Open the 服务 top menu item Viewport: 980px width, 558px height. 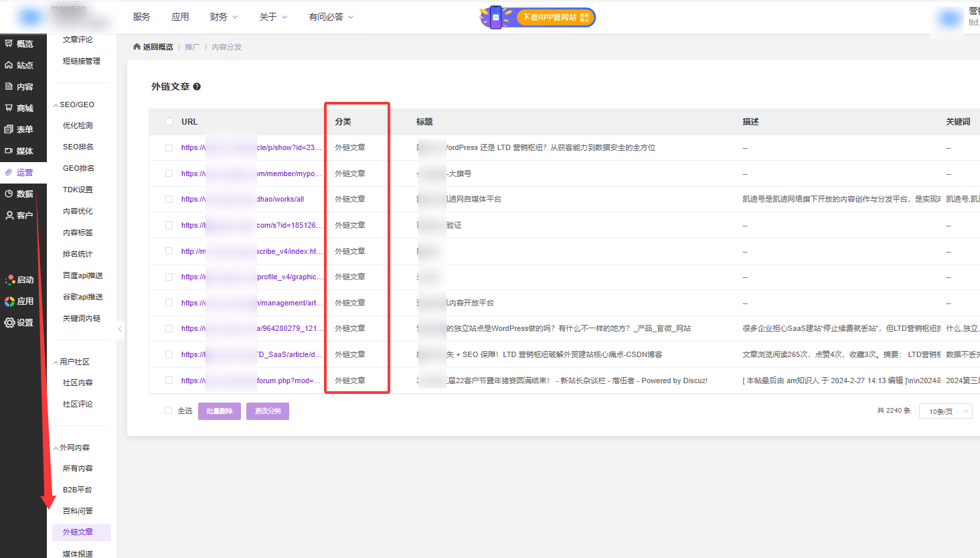141,17
